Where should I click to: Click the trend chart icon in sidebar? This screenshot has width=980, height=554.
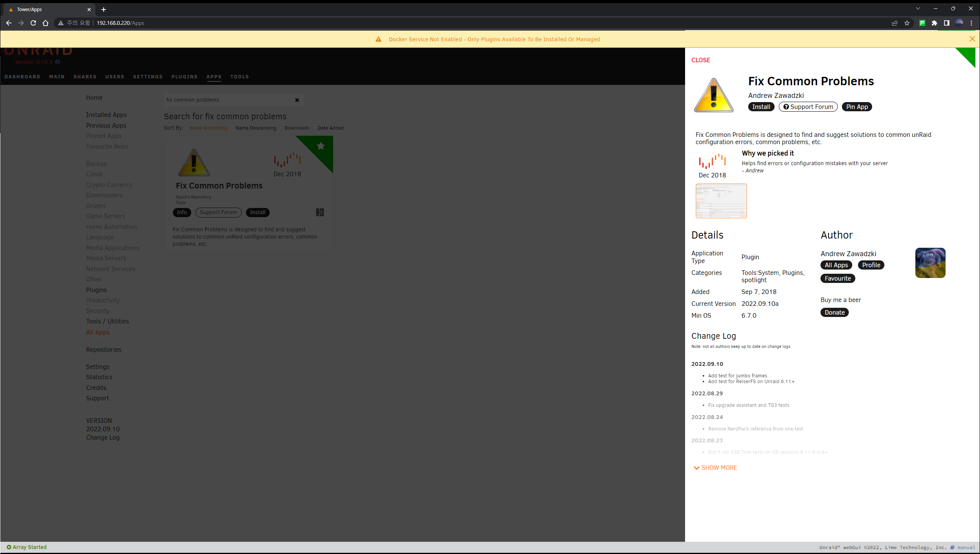coord(712,162)
